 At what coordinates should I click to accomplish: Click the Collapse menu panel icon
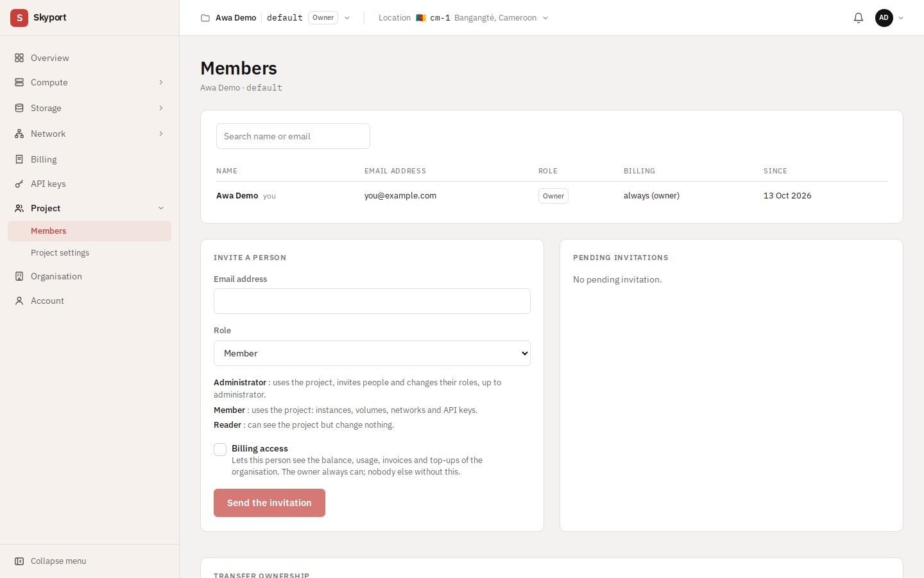coord(19,561)
